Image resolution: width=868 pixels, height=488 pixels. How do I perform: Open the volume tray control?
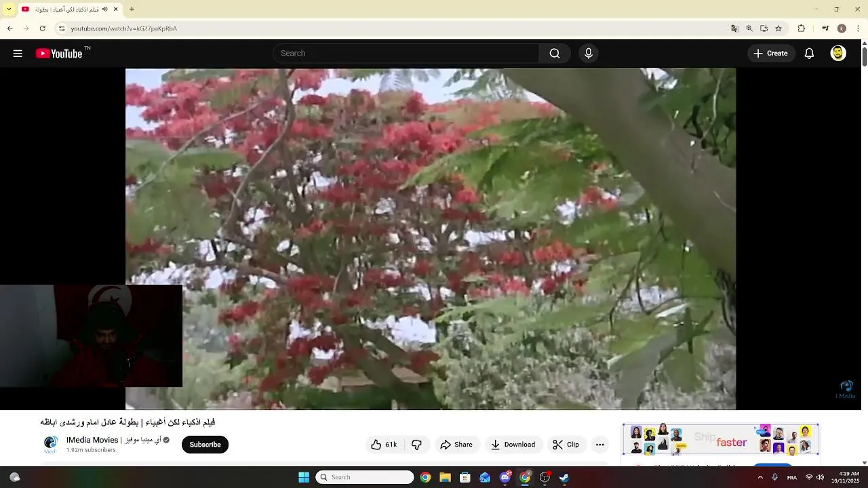pyautogui.click(x=820, y=477)
